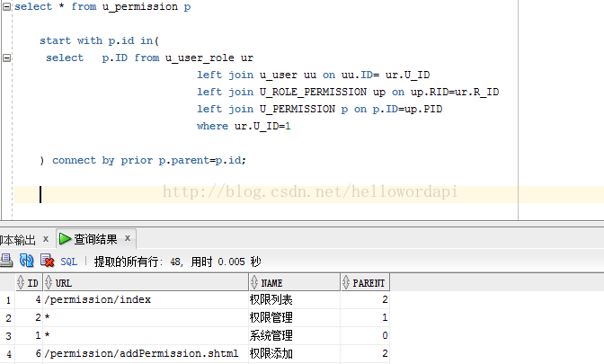Sort by the URL column header
The width and height of the screenshot is (604, 364).
click(146, 282)
